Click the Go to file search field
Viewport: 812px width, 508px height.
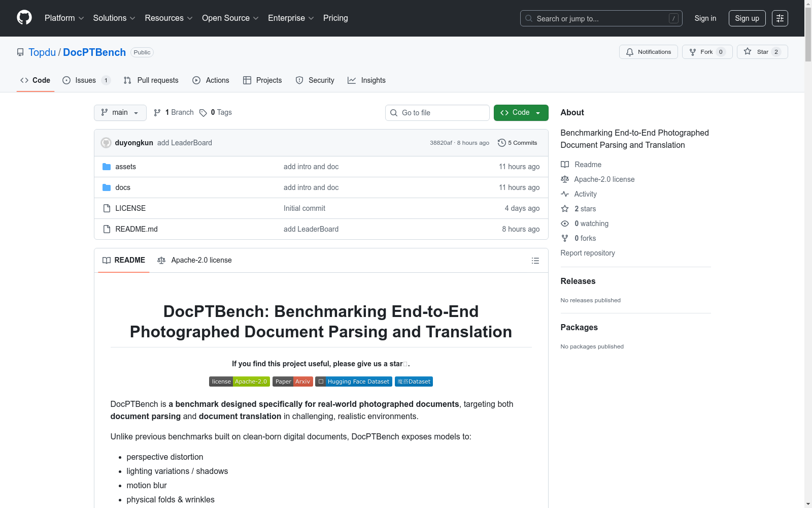point(437,113)
